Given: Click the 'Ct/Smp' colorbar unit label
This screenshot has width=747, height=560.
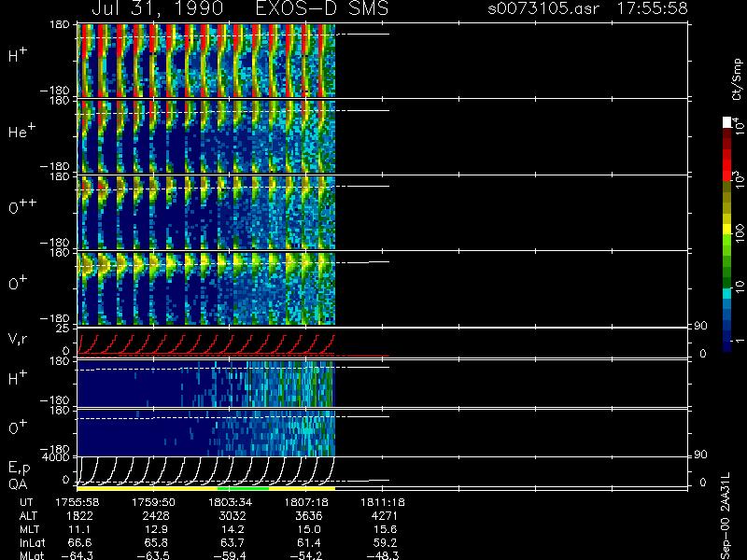Looking at the screenshot, I should click(737, 79).
